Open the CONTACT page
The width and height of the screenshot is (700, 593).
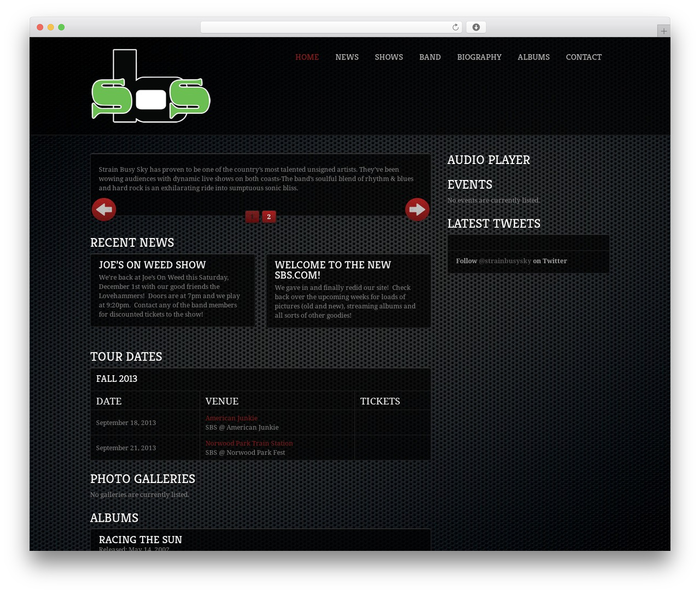tap(584, 57)
